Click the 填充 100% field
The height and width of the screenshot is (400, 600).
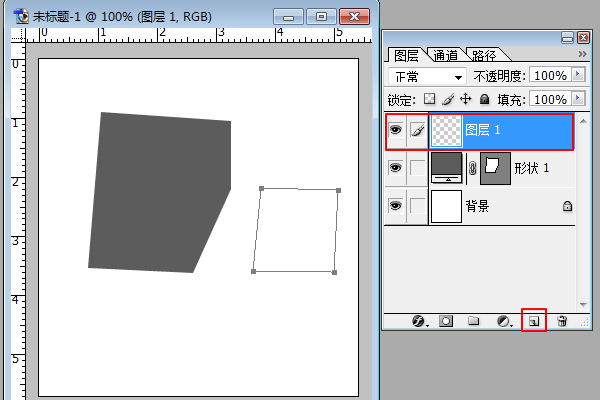click(x=550, y=99)
